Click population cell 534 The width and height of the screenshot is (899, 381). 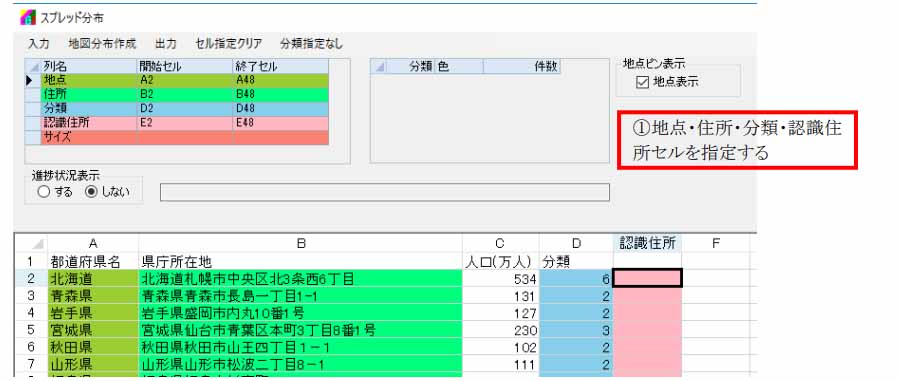[x=501, y=279]
